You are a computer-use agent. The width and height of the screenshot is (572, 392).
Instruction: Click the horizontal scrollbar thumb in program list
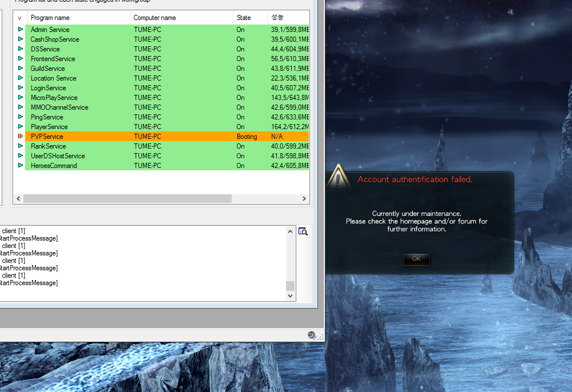128,198
